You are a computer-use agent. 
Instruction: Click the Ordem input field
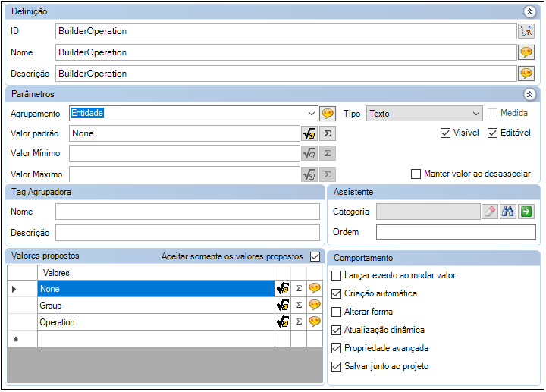tap(456, 232)
